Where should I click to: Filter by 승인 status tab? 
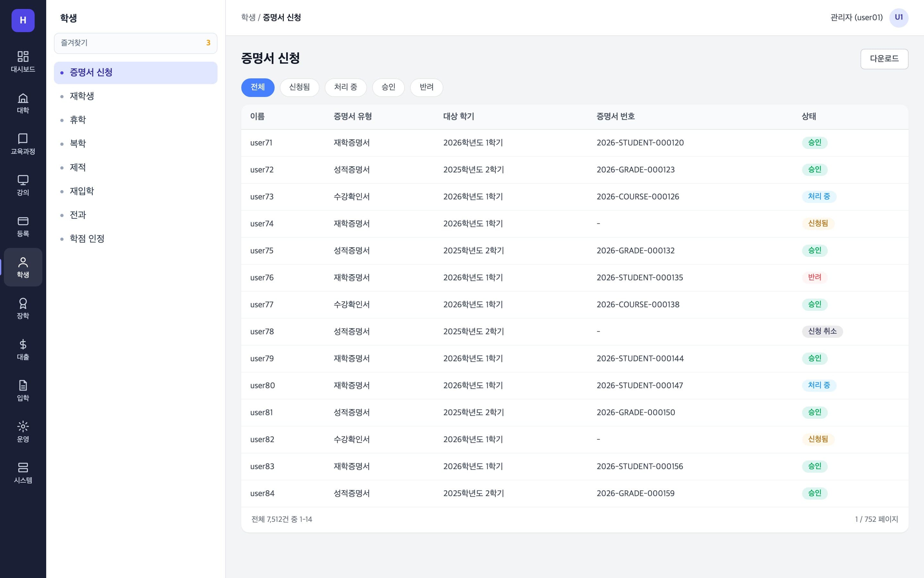388,87
